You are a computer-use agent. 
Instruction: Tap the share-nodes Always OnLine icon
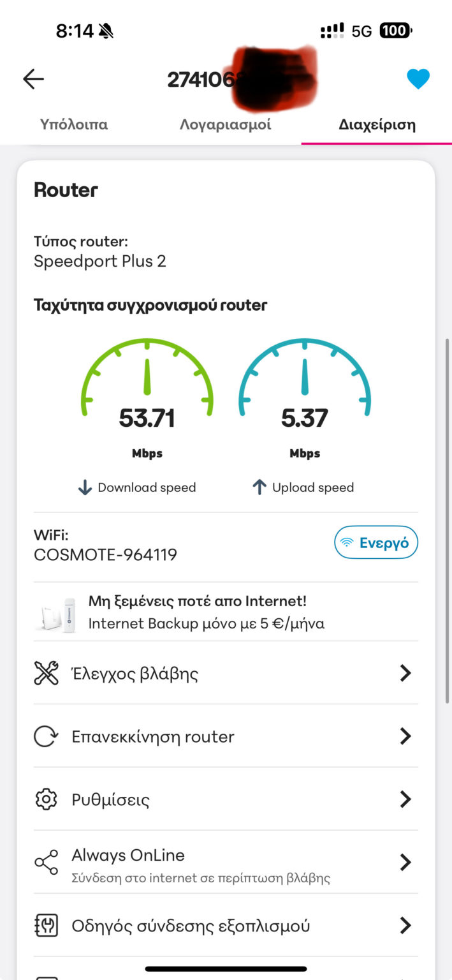point(46,863)
